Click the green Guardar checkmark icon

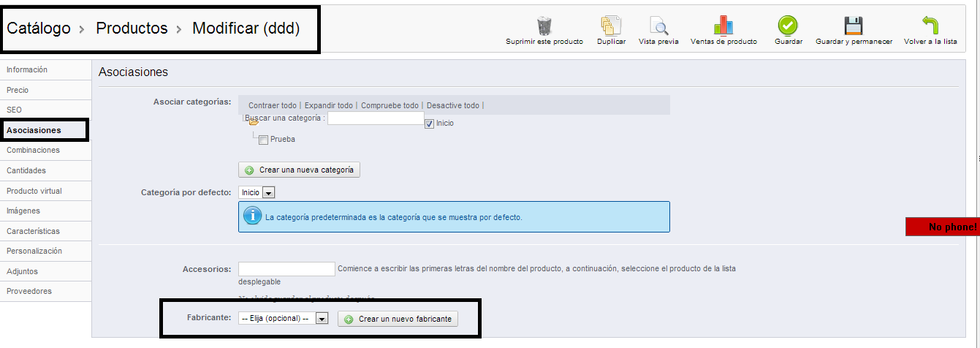coord(788,26)
